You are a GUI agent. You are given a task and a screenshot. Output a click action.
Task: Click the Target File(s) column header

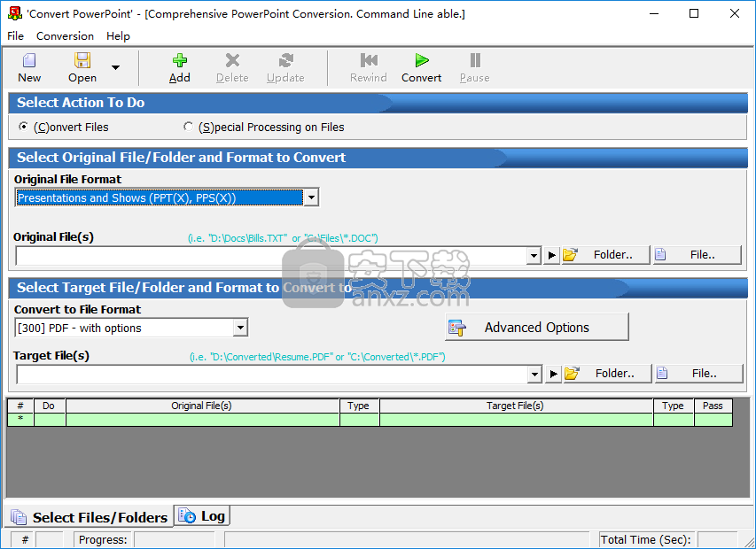516,406
